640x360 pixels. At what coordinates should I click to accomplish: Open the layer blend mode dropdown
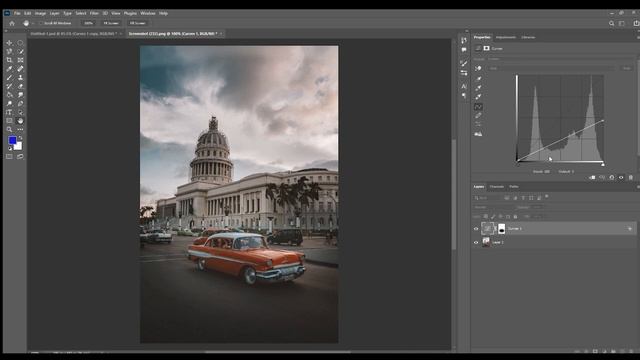click(x=493, y=207)
